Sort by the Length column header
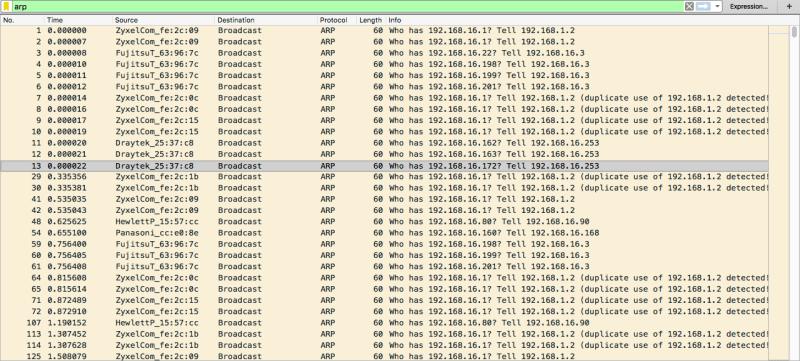The height and width of the screenshot is (361, 800). [x=371, y=20]
